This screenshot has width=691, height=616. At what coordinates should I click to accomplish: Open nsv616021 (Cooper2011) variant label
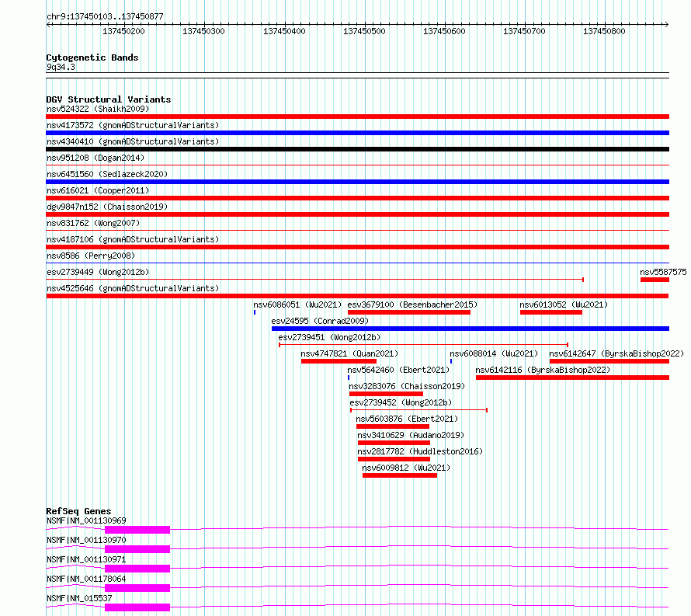point(98,190)
